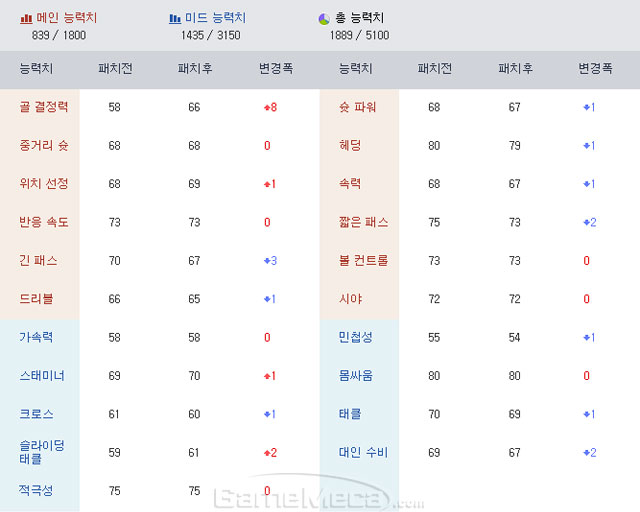Click the post-patch value 67 for 긴 패스
640x512 pixels.
(x=194, y=261)
